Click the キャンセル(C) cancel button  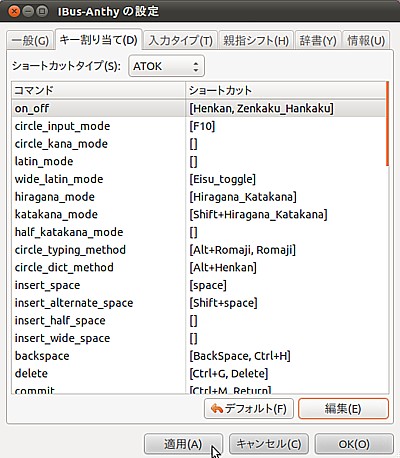pyautogui.click(x=269, y=444)
